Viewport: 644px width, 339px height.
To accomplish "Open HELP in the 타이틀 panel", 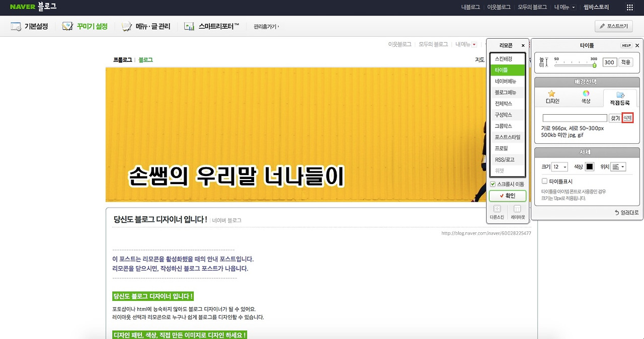I will pyautogui.click(x=626, y=45).
